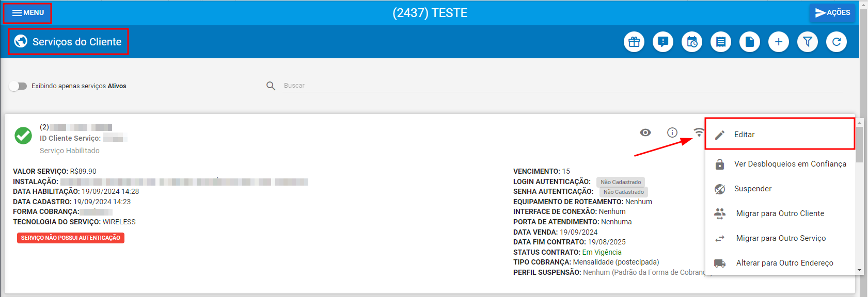Click INTERFACE DE CONEXÃO Nenhum text

570,211
